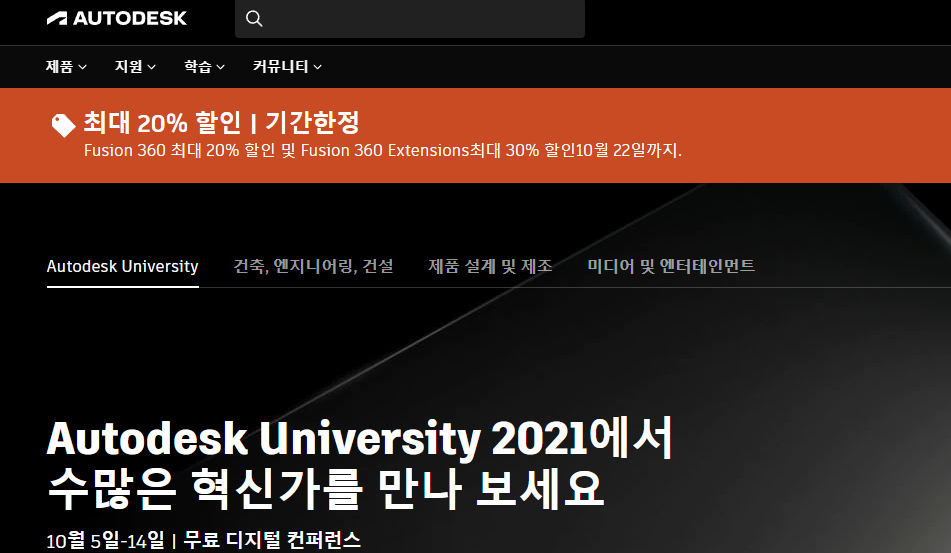Viewport: 951px width, 553px height.
Task: Click the magnifying glass search icon
Action: click(x=254, y=19)
